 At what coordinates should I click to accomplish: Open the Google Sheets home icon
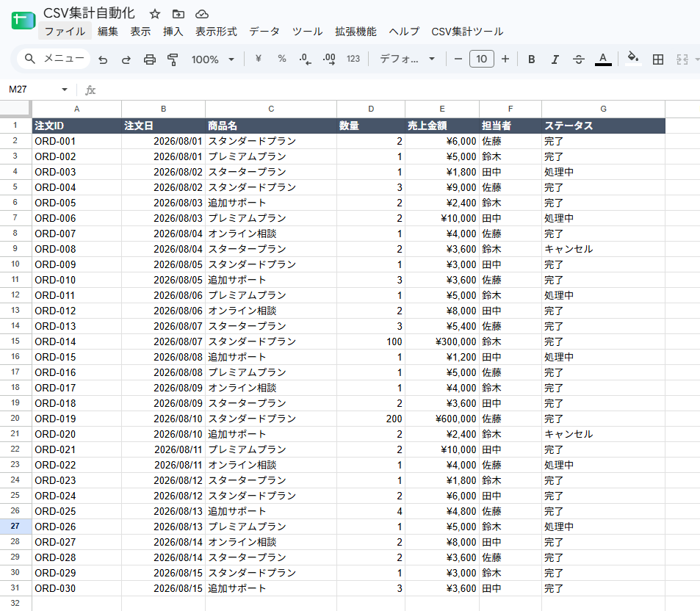24,21
